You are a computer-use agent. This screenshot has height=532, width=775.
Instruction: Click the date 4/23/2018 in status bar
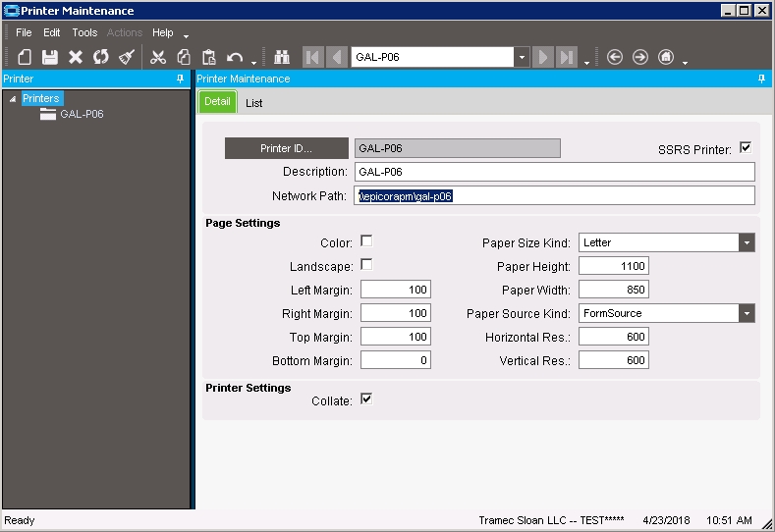[x=666, y=520]
